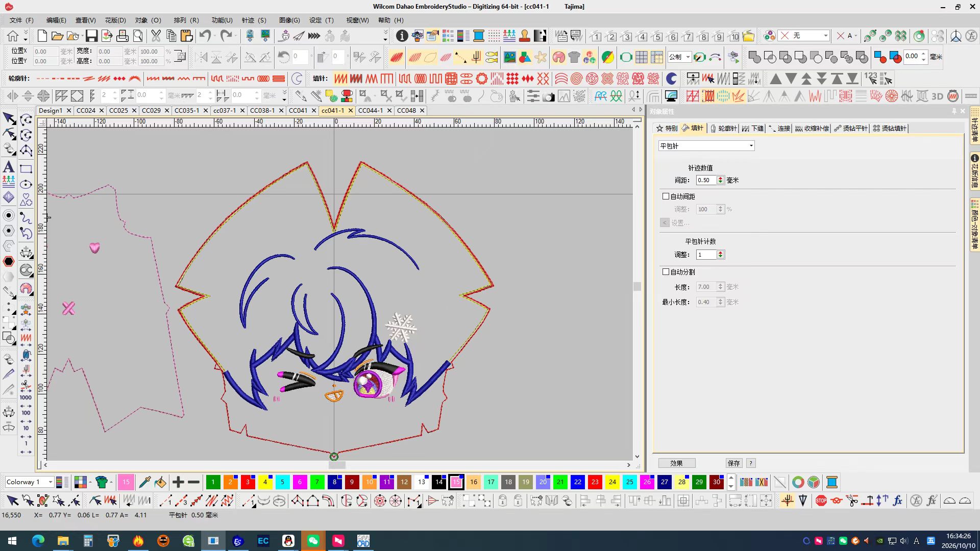The height and width of the screenshot is (551, 980).
Task: Open the 针迹 (S) menu
Action: 254,20
